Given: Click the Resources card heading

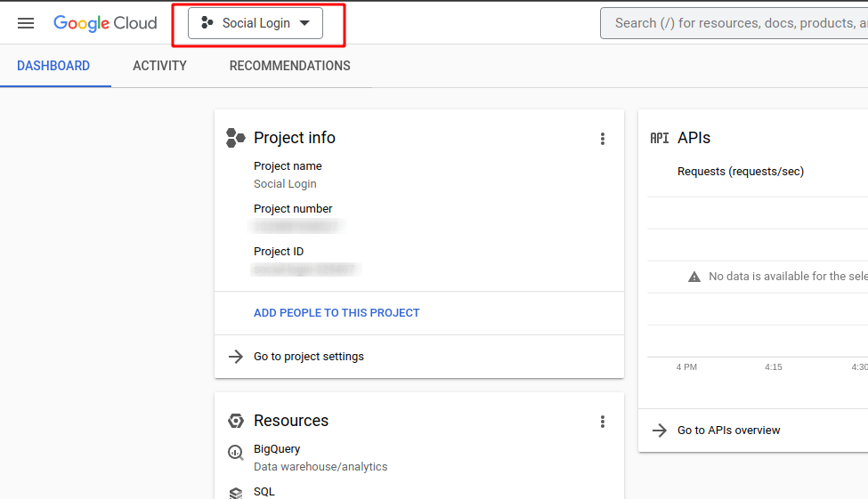Looking at the screenshot, I should coord(291,421).
